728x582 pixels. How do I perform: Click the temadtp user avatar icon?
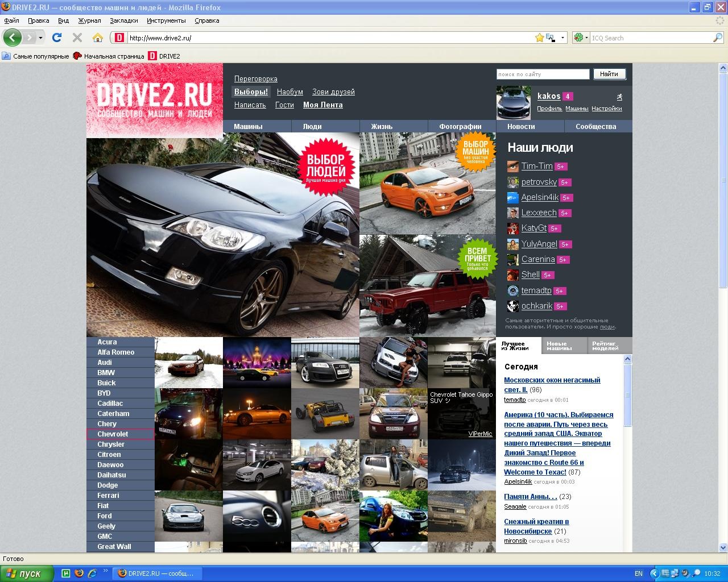point(513,291)
